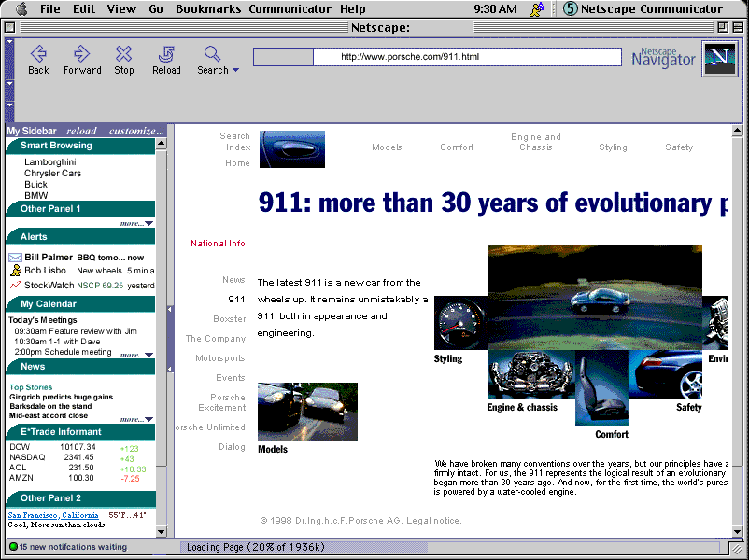Open the BMW link in sidebar
749x560 pixels.
[36, 195]
